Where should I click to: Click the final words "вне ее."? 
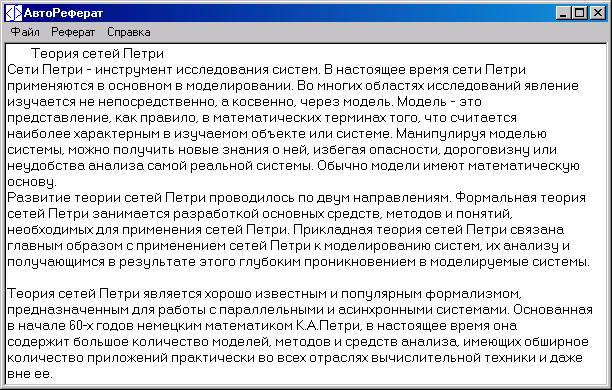[30, 374]
